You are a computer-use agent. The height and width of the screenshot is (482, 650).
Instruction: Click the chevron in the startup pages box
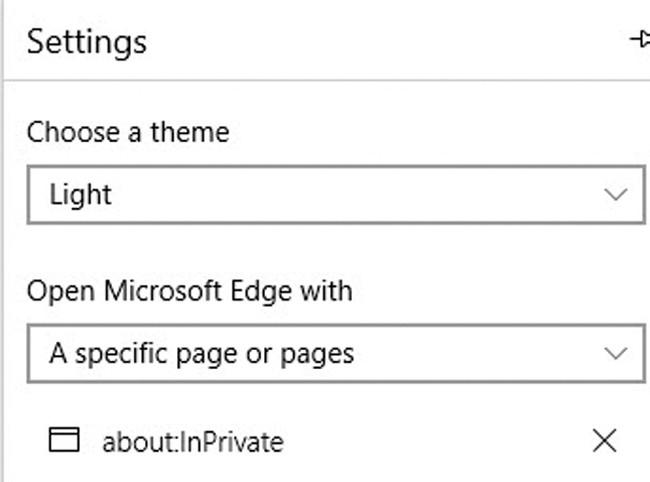pos(616,354)
